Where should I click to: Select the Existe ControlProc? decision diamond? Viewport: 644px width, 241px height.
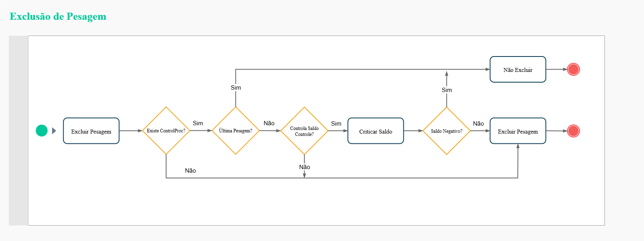click(x=166, y=131)
